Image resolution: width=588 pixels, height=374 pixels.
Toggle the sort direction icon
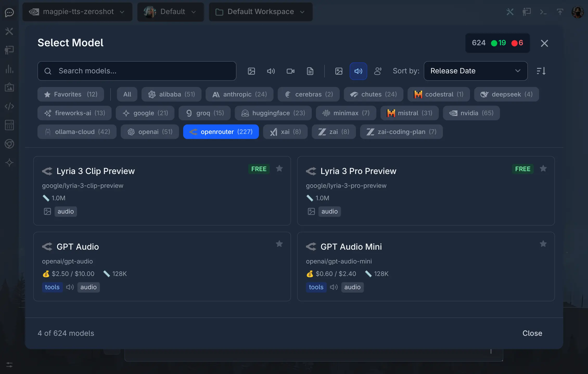541,71
